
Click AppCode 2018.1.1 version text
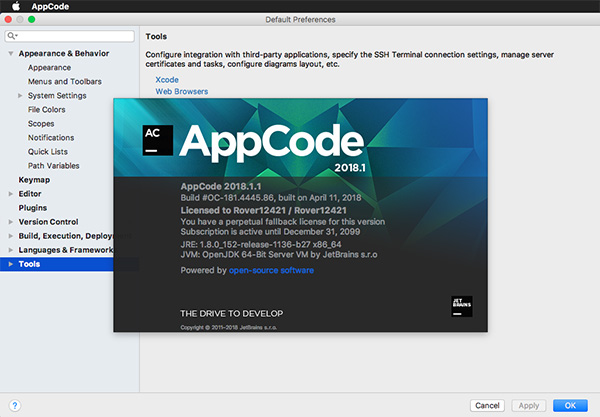221,187
